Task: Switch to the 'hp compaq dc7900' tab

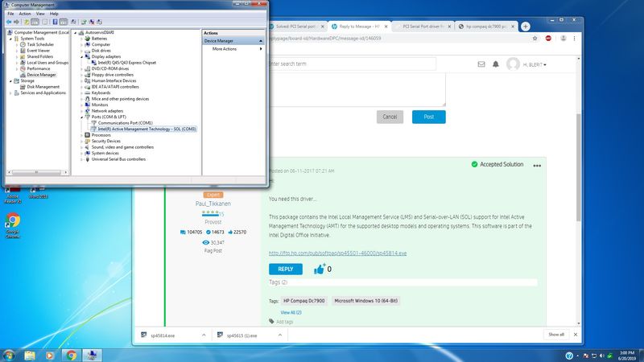Action: click(x=486, y=27)
